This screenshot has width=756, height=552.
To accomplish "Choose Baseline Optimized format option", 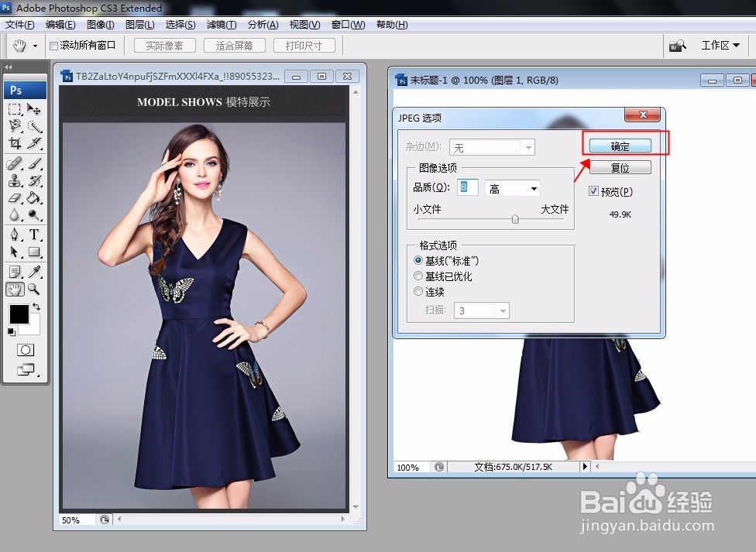I will pos(418,276).
